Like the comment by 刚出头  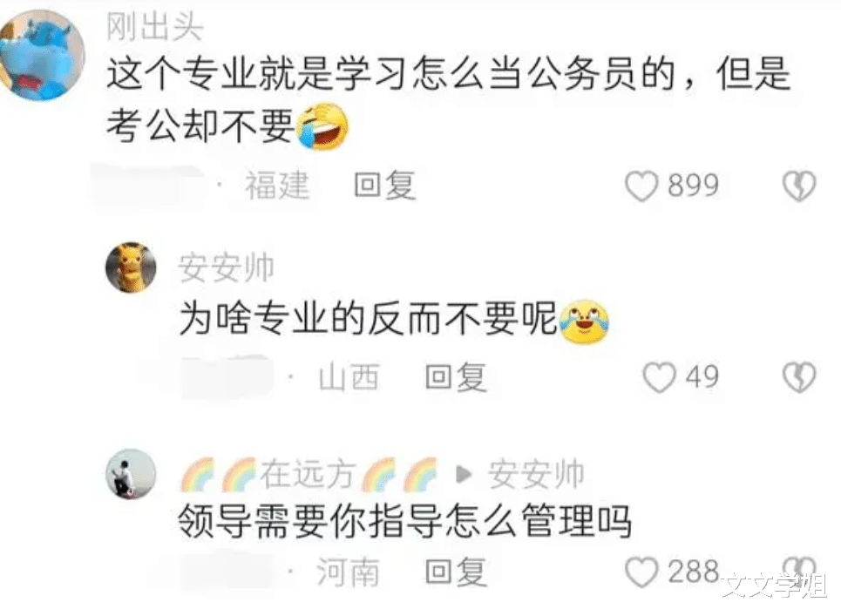(641, 186)
